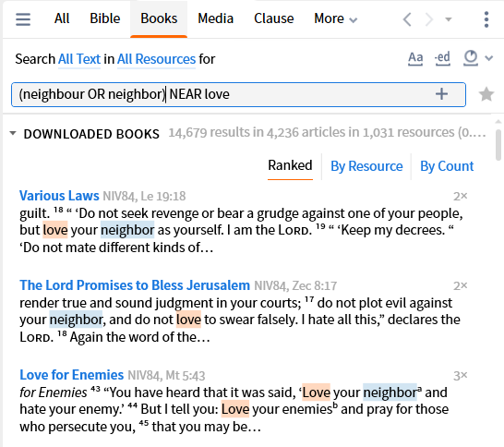Open the history dropdown arrow next to the forward arrow
Screen dimensions: 504x447
(449, 19)
